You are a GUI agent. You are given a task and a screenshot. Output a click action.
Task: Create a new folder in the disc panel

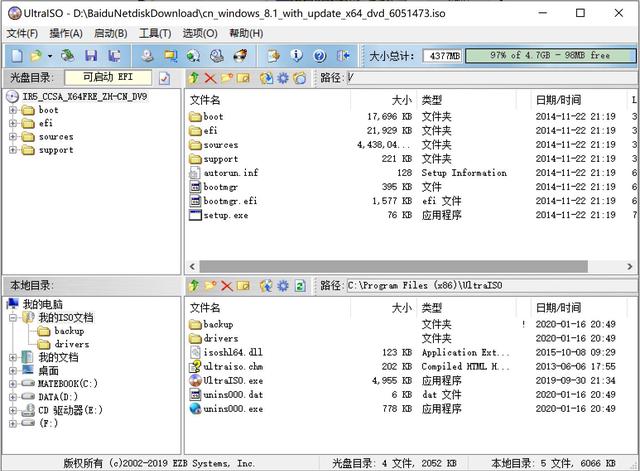coord(227,78)
